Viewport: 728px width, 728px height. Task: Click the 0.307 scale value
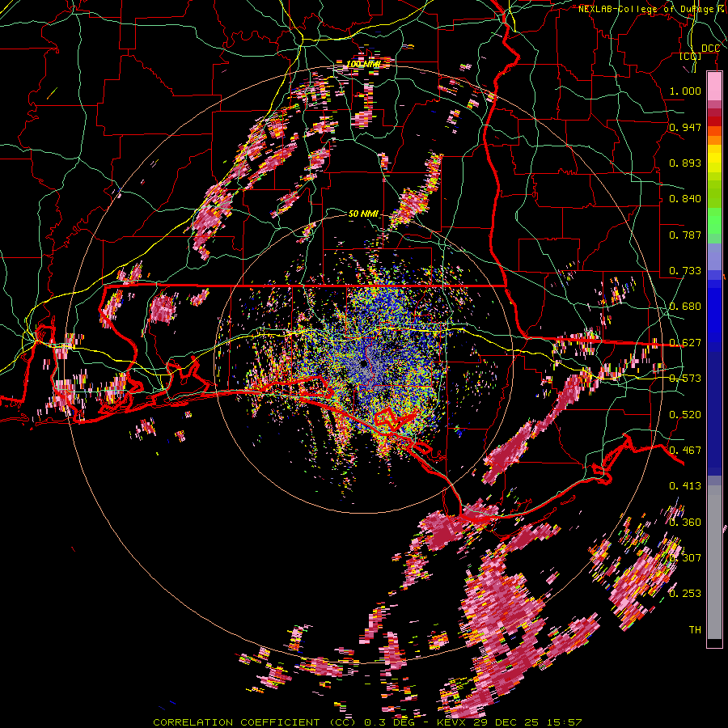pos(685,558)
